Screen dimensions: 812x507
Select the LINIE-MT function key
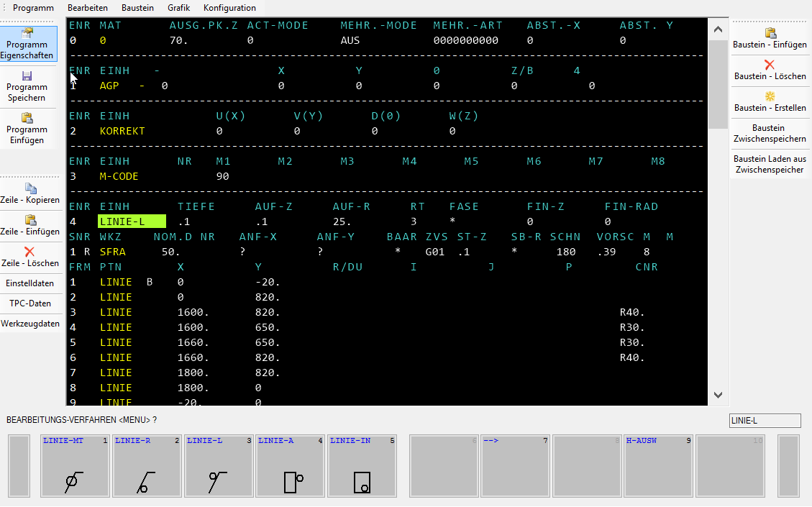point(75,466)
